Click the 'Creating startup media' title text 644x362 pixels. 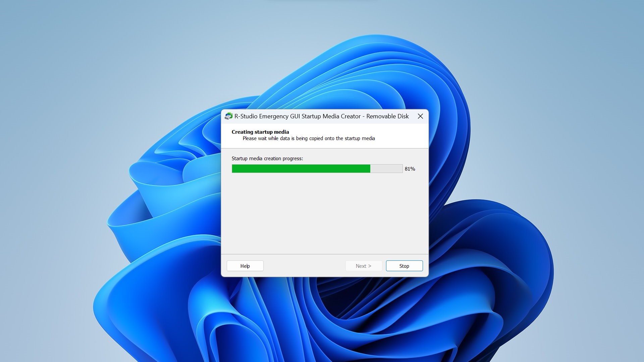coord(260,132)
